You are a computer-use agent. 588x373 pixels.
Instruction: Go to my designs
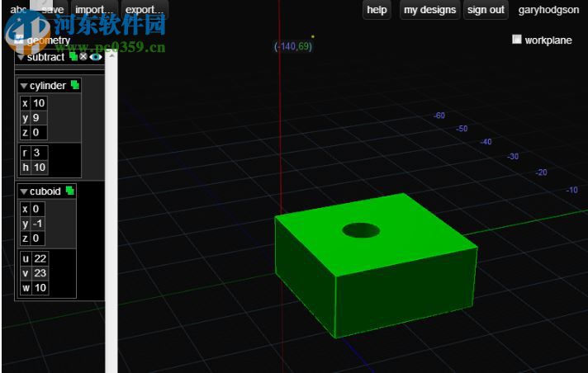pos(429,10)
